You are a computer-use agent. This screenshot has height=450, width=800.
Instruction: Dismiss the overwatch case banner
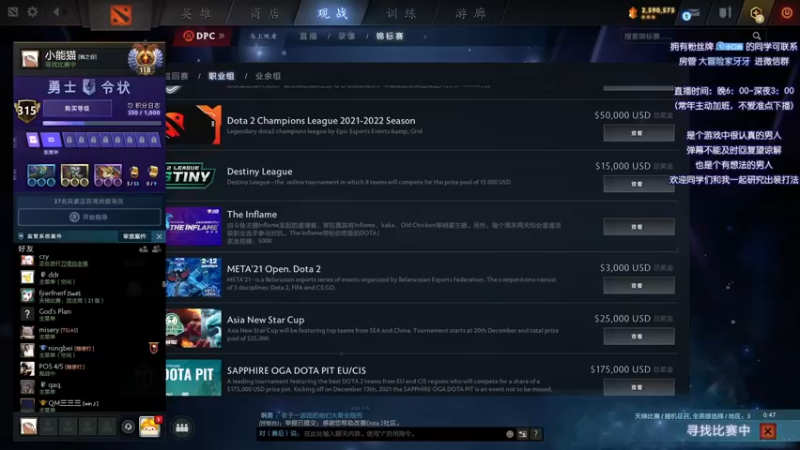point(159,236)
